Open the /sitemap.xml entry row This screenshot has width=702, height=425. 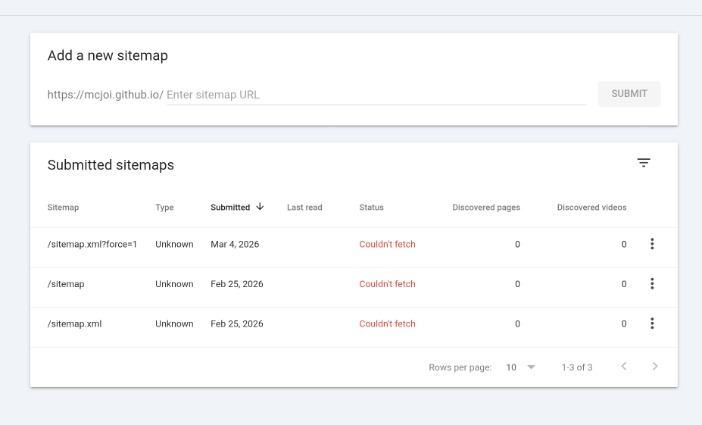(x=75, y=324)
